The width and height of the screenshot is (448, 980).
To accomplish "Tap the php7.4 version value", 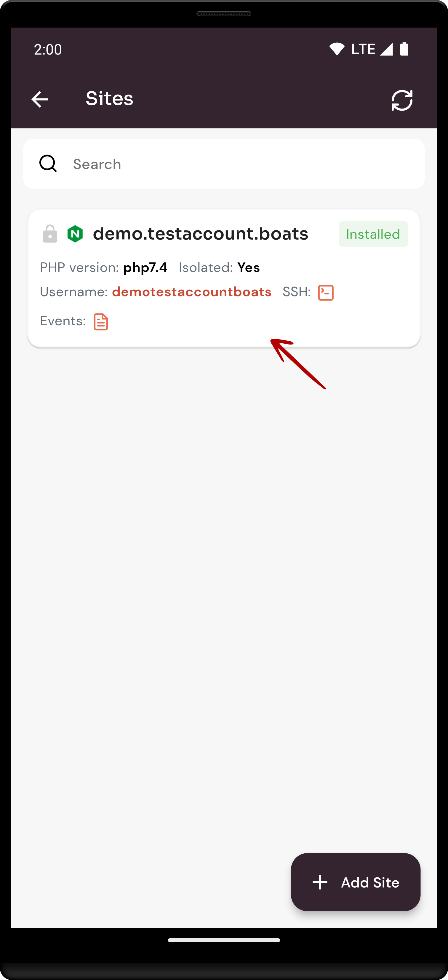I will [145, 267].
